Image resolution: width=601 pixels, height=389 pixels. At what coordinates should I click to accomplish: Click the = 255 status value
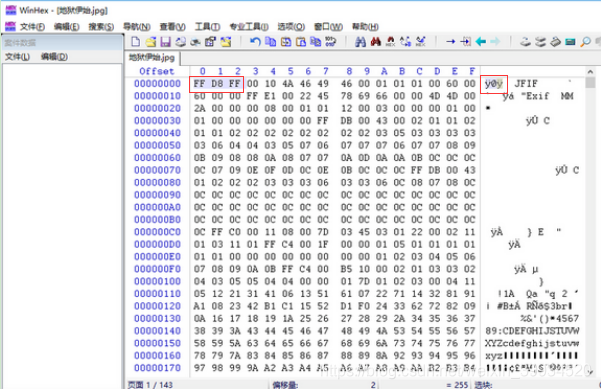[x=457, y=385]
